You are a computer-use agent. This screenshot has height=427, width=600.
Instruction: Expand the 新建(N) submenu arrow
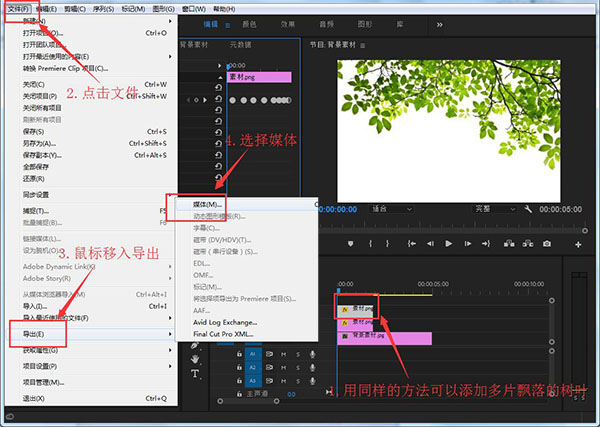(x=170, y=21)
